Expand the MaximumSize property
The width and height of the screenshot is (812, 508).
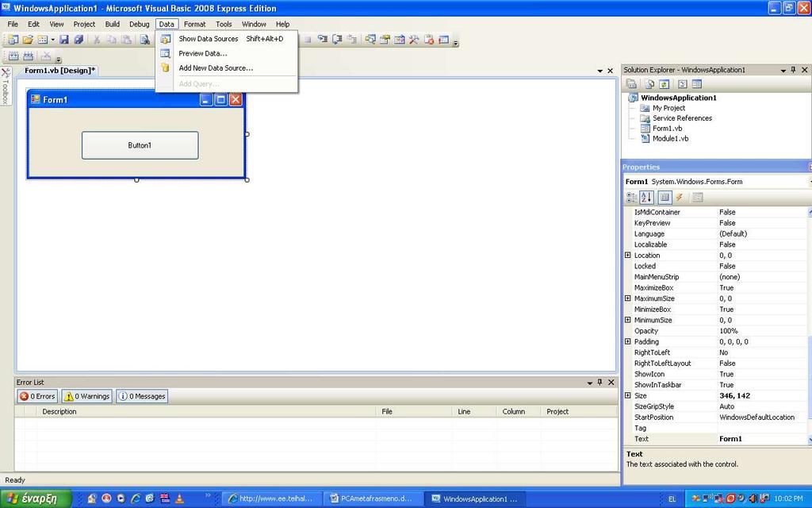coord(628,298)
